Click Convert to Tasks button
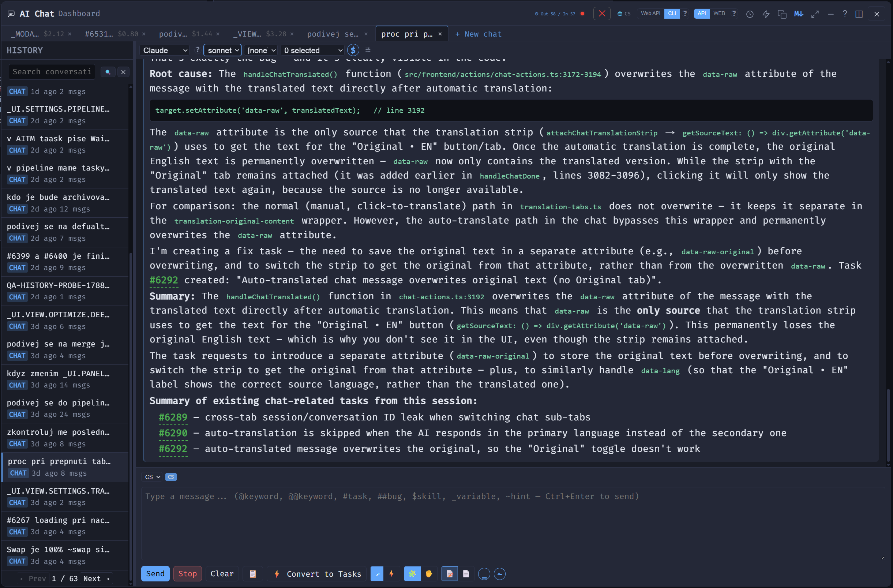Image resolution: width=893 pixels, height=588 pixels. pos(317,573)
